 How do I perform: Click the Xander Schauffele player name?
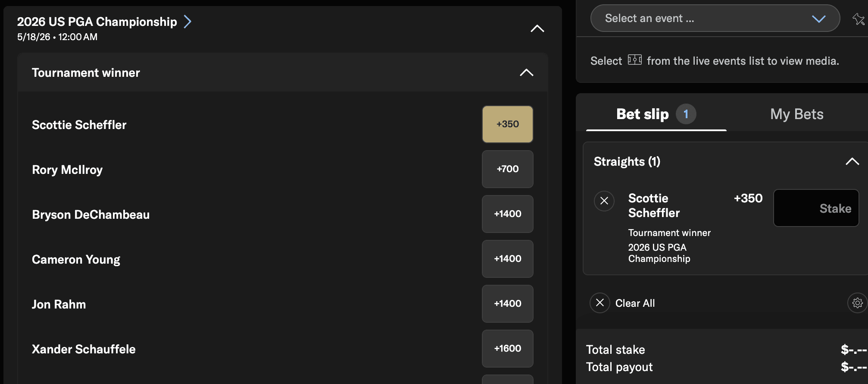(84, 349)
